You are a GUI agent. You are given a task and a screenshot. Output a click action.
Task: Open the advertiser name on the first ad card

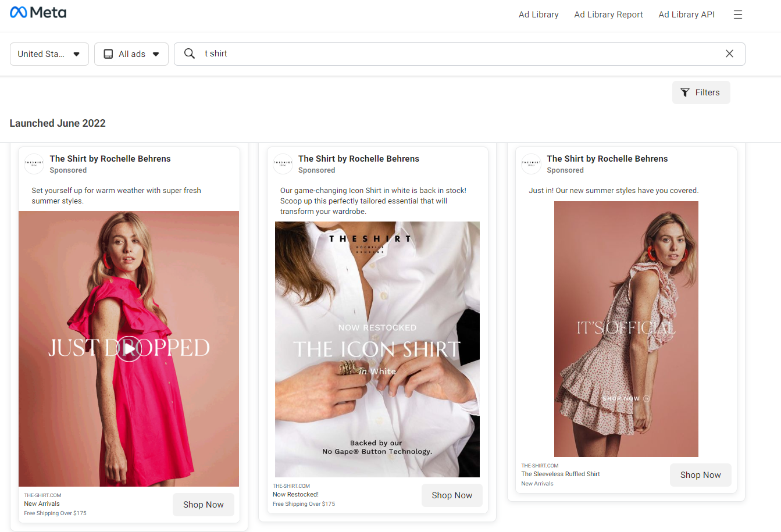pyautogui.click(x=110, y=159)
